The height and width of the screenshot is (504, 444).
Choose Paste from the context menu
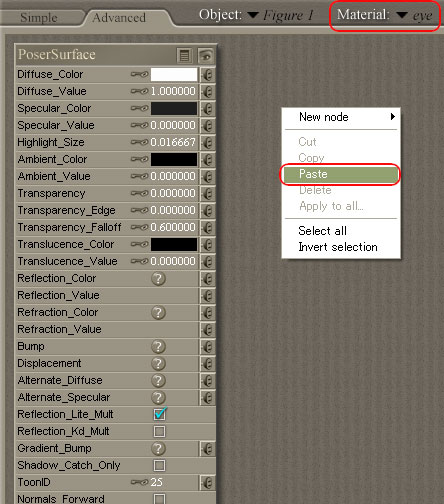[x=340, y=174]
